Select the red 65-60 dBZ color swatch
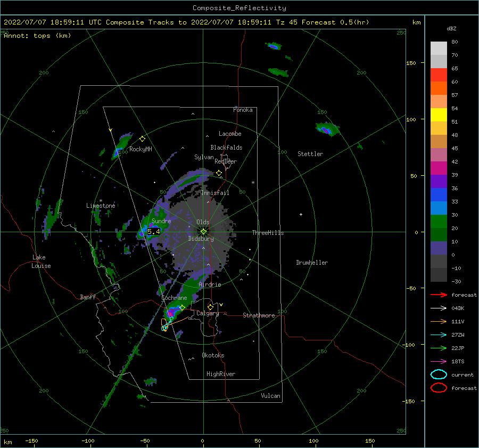 439,75
